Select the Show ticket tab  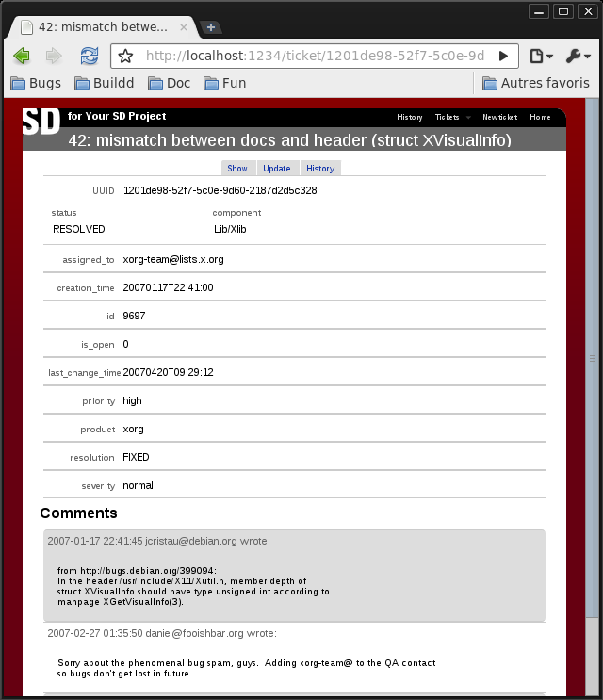point(237,169)
